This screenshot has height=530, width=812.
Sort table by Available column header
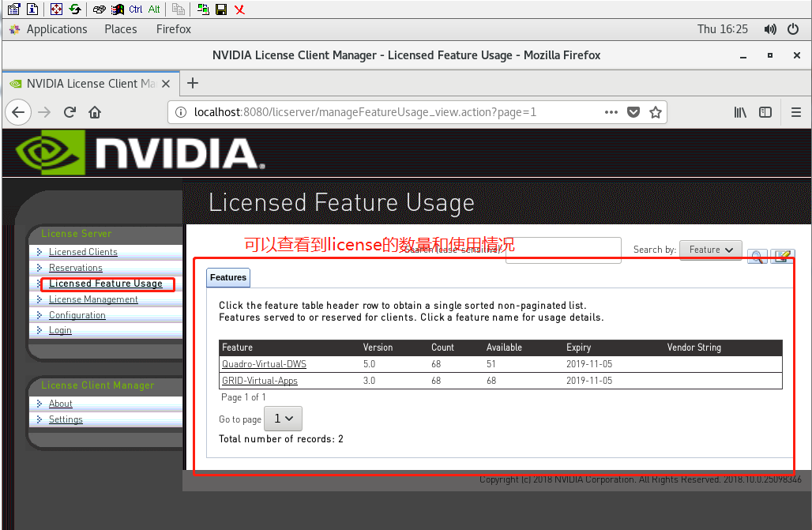pos(504,348)
